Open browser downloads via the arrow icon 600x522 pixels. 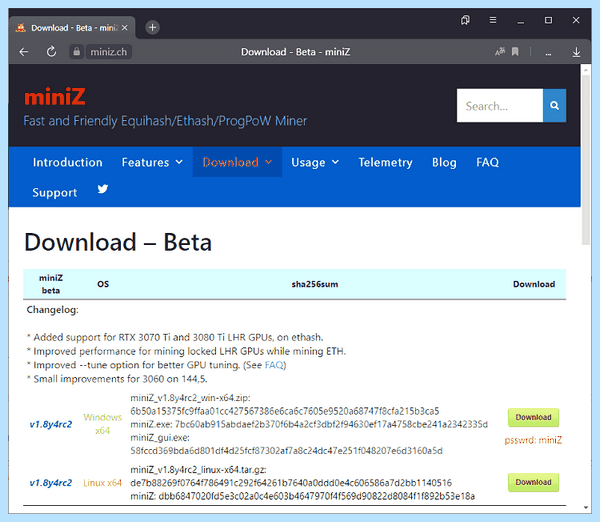click(576, 52)
